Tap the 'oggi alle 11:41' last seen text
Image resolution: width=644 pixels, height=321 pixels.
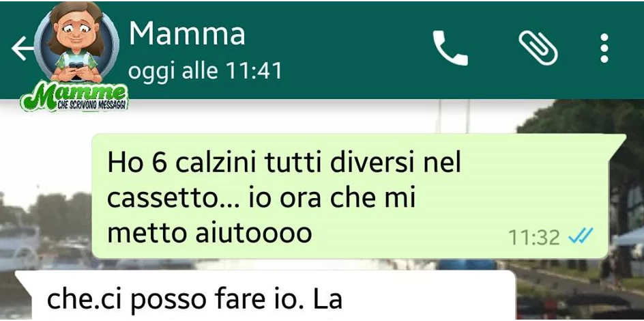[x=205, y=71]
